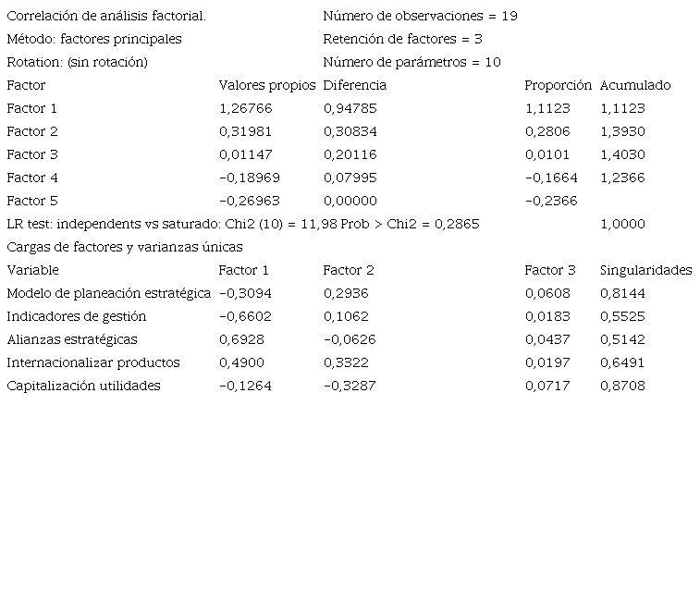Select the 'Internacionalizar productos' row label

(93, 363)
